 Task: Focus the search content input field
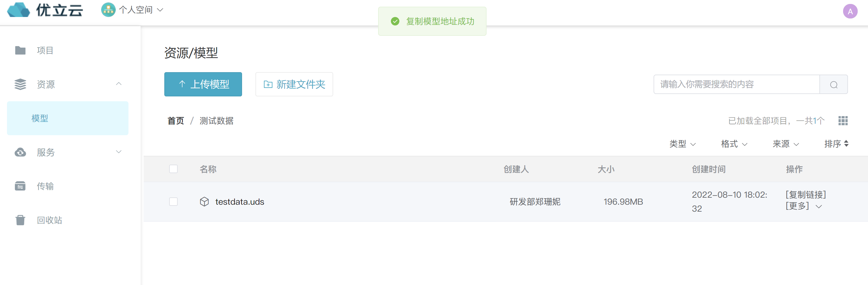click(x=736, y=85)
